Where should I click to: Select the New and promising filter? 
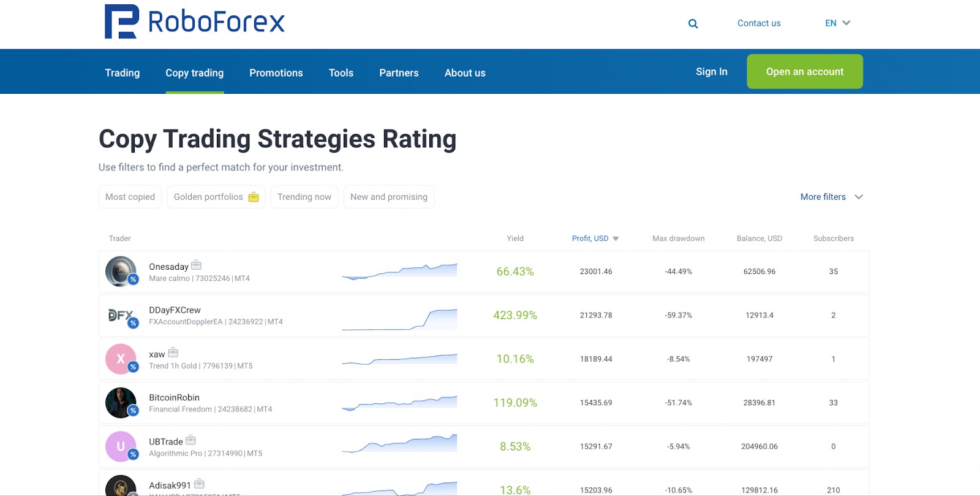389,197
